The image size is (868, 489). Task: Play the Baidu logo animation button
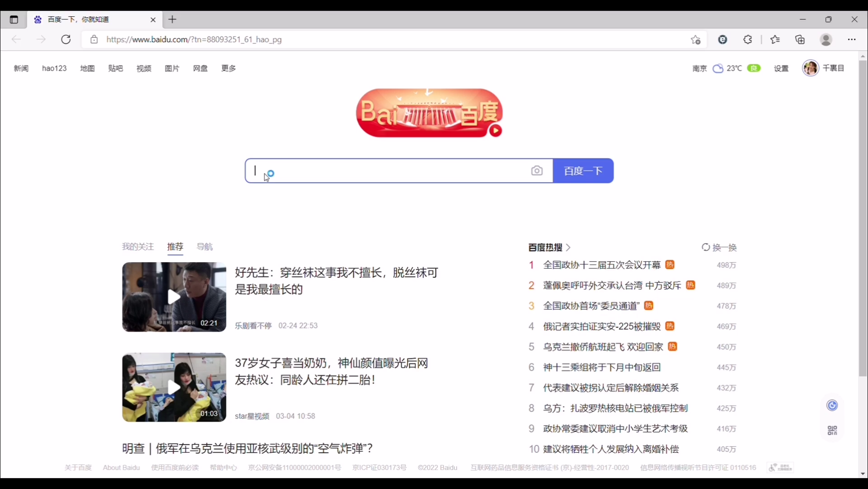point(496,131)
